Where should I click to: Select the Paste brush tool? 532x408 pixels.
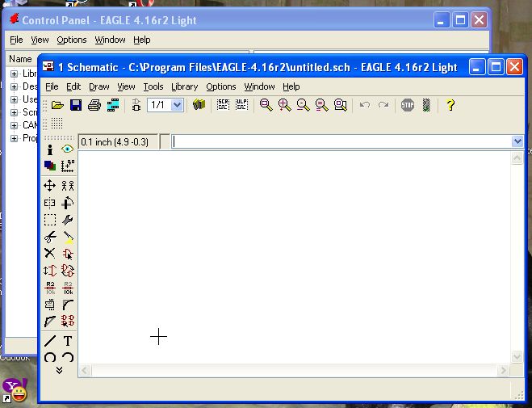pos(68,238)
